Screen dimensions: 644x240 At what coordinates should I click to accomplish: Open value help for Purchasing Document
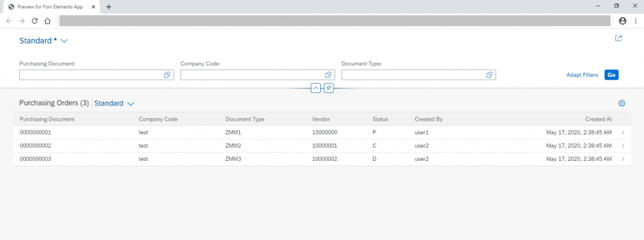point(167,75)
